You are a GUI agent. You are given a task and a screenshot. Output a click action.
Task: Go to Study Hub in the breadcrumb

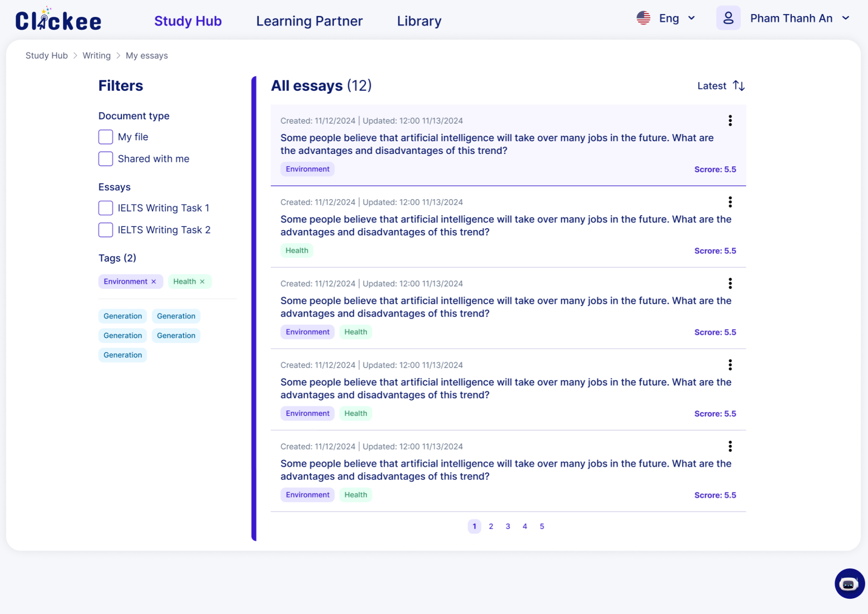point(47,56)
